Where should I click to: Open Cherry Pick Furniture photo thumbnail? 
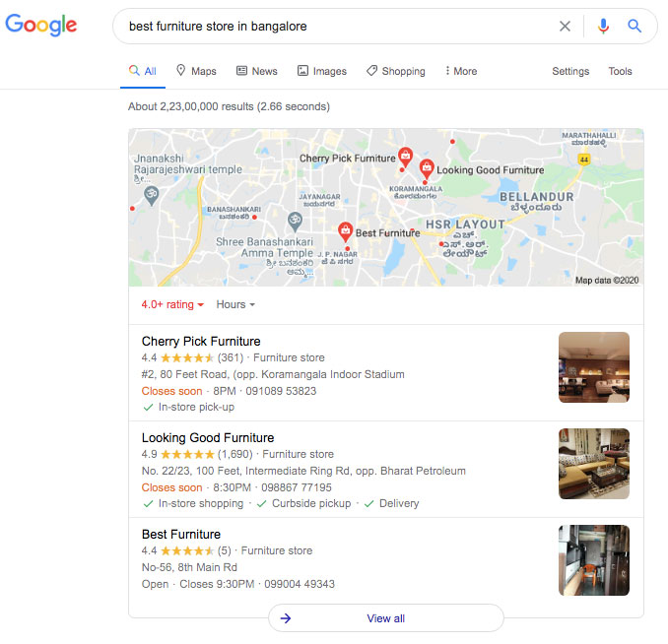594,367
